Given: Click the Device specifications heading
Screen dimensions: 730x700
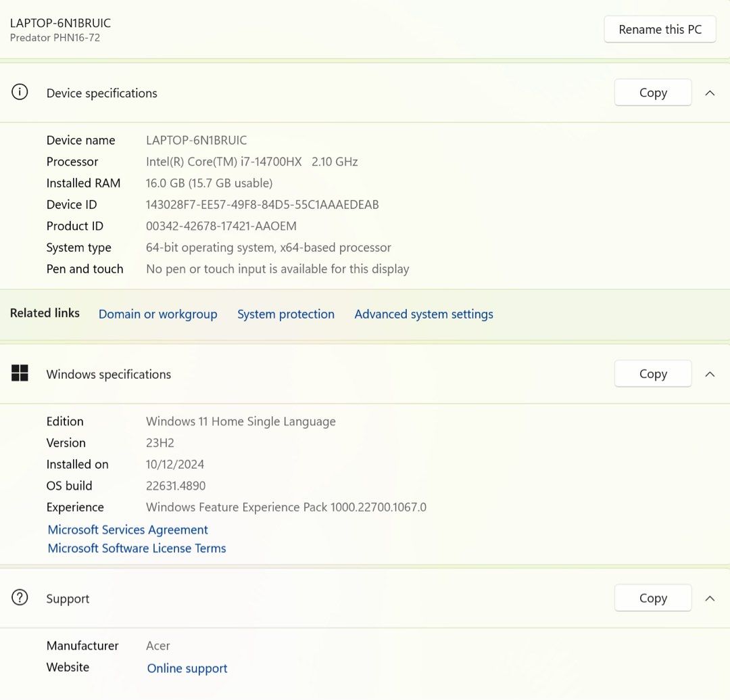Looking at the screenshot, I should click(x=101, y=93).
